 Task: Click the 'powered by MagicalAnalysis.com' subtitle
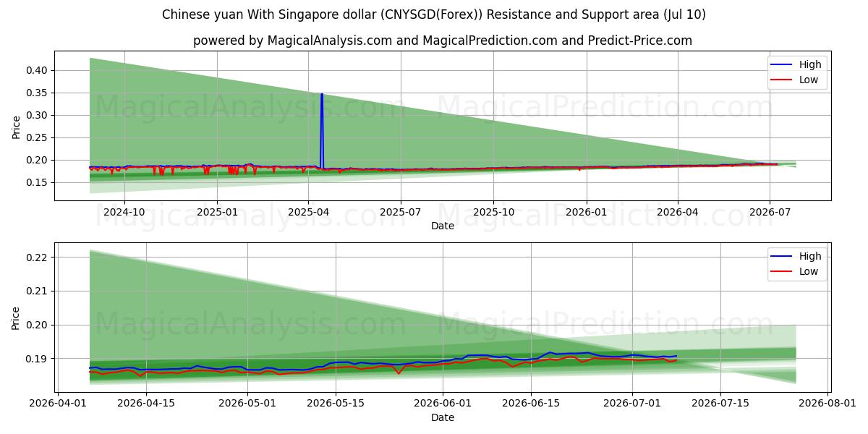click(x=443, y=41)
